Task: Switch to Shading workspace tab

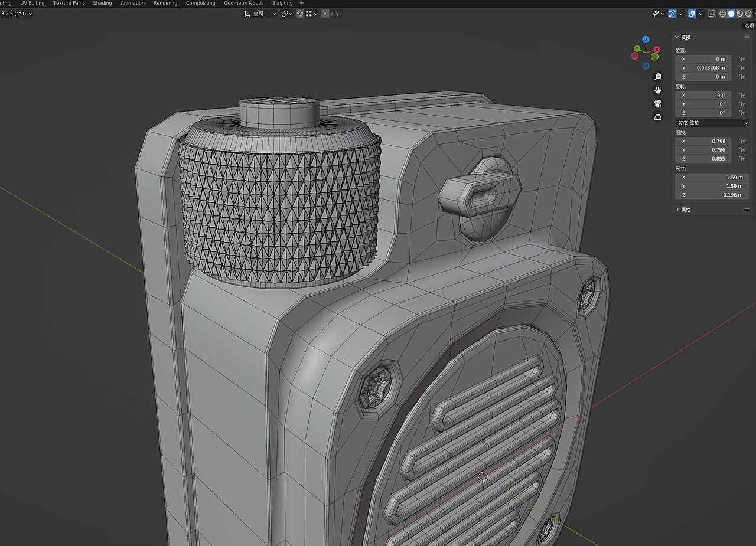Action: pyautogui.click(x=102, y=4)
